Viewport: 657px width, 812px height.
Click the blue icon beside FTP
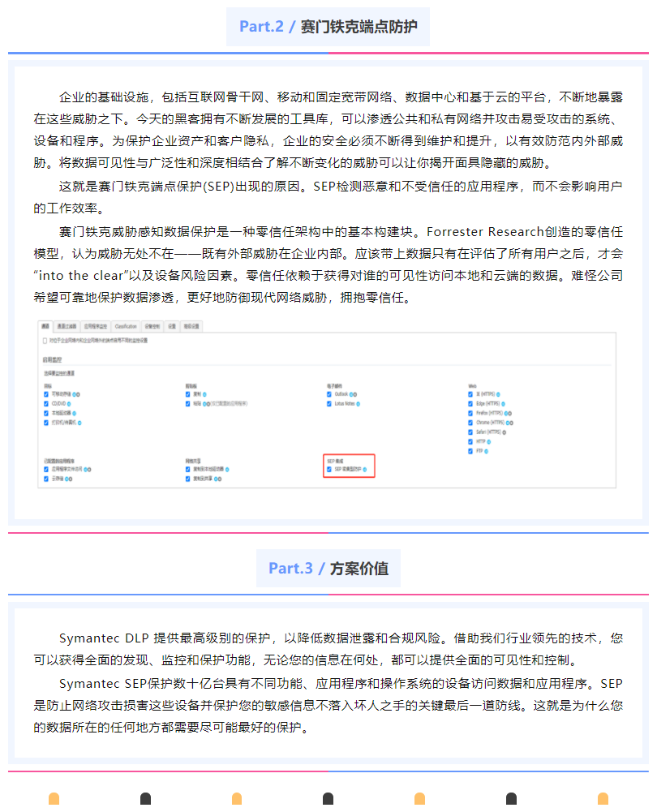coord(486,451)
